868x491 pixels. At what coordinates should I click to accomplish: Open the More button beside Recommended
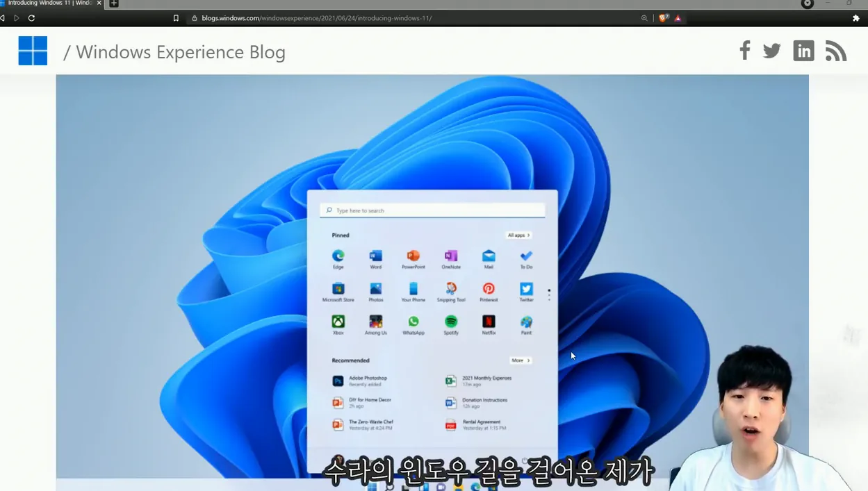521,360
